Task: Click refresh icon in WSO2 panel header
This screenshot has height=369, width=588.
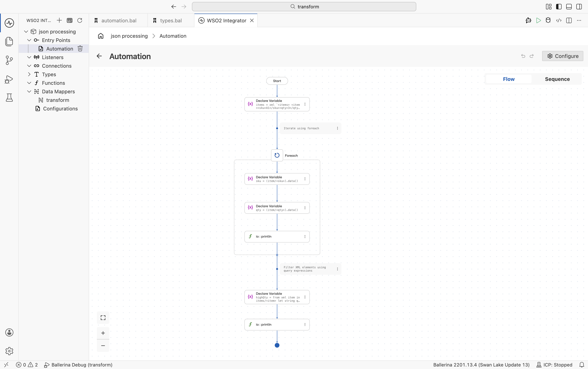Action: (80, 20)
